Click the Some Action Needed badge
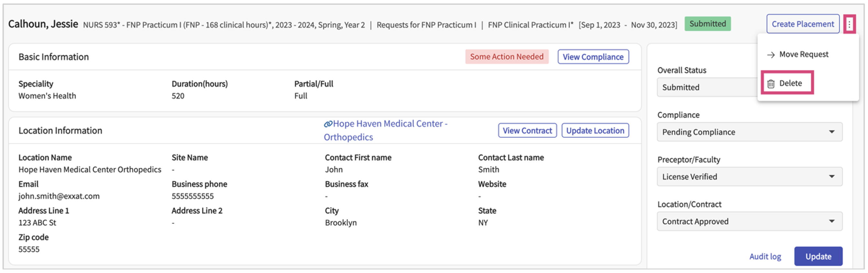Screen dimensions: 868x273 pos(506,57)
